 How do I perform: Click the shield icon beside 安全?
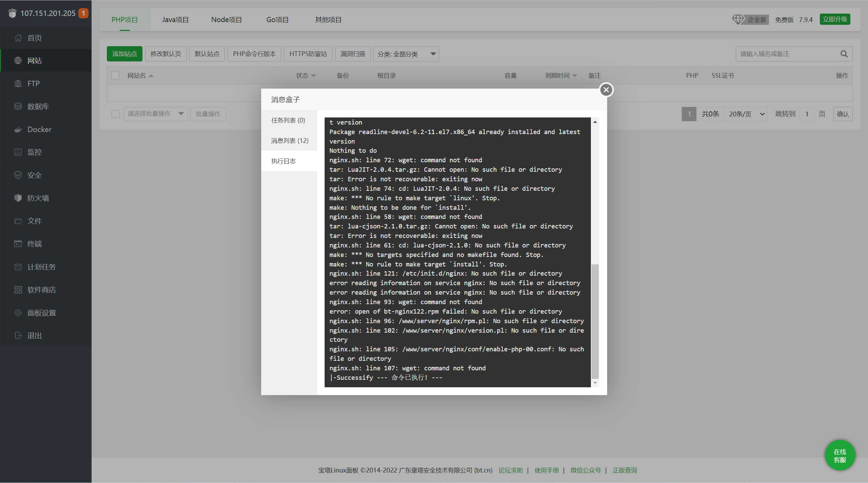click(18, 175)
